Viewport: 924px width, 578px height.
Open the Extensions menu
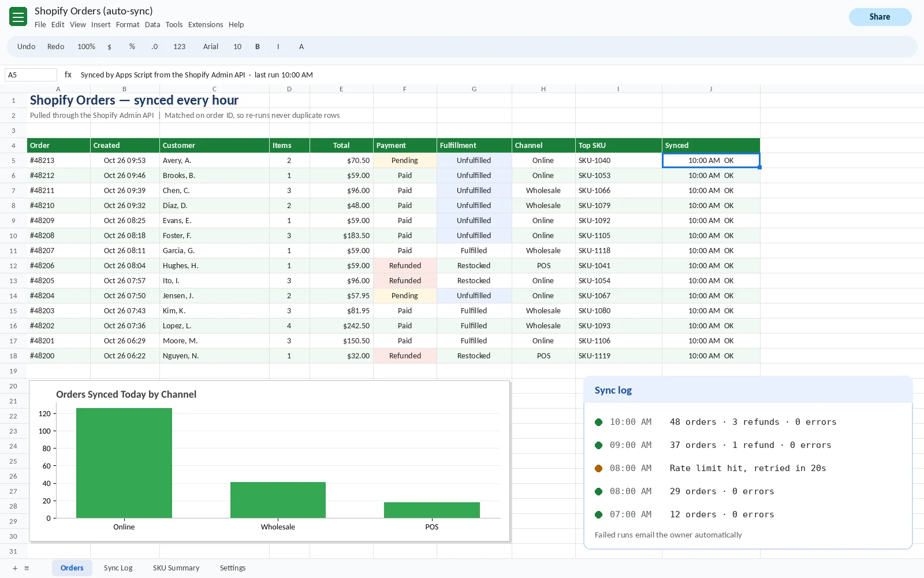tap(206, 25)
